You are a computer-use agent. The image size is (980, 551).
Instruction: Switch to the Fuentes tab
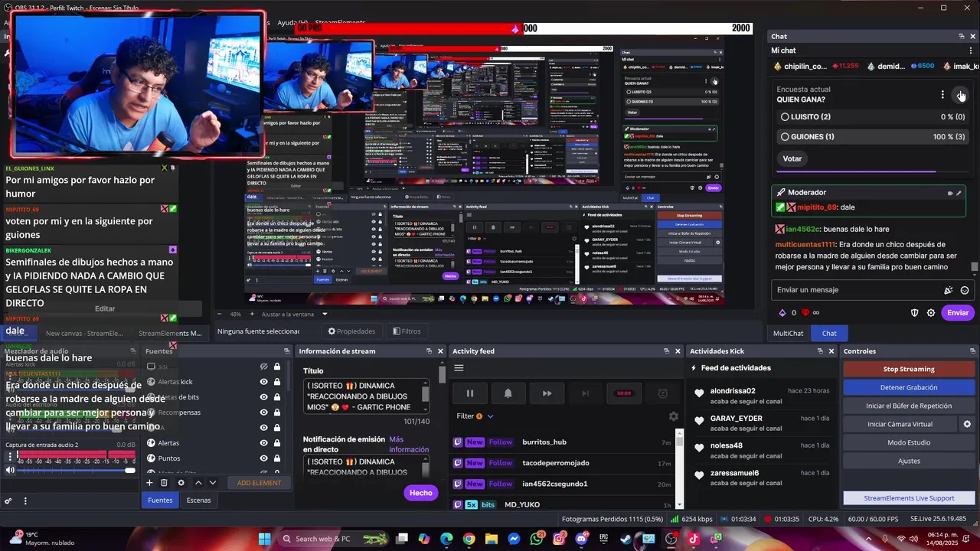[160, 500]
